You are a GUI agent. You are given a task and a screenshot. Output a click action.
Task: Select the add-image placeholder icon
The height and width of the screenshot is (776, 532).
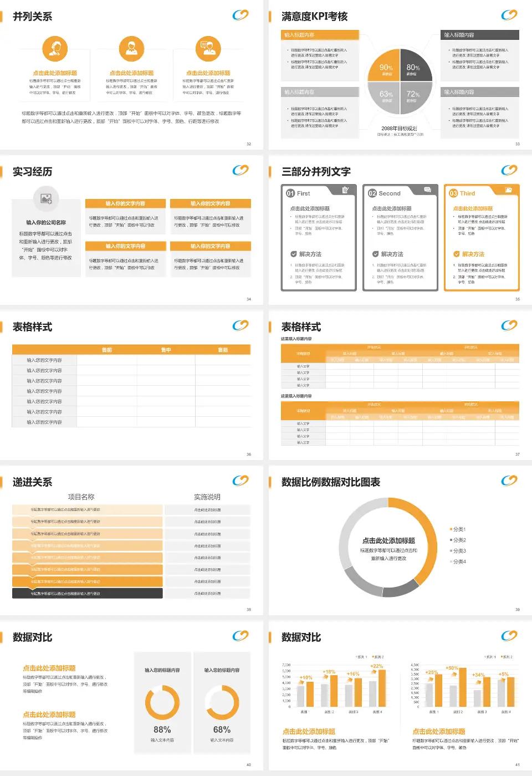[x=46, y=198]
